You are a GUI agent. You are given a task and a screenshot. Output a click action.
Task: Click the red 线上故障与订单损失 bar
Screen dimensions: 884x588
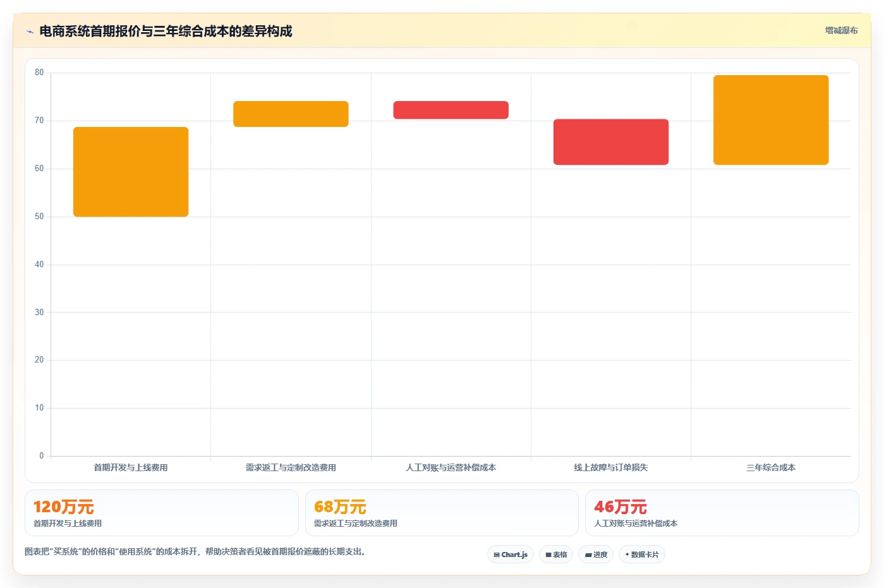pyautogui.click(x=611, y=142)
